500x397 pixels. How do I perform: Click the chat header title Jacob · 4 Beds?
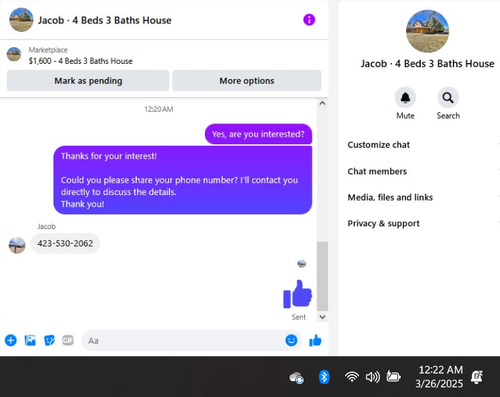click(105, 20)
